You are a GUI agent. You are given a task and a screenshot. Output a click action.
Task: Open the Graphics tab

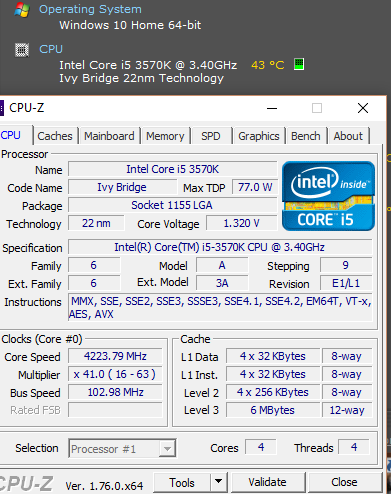[259, 136]
